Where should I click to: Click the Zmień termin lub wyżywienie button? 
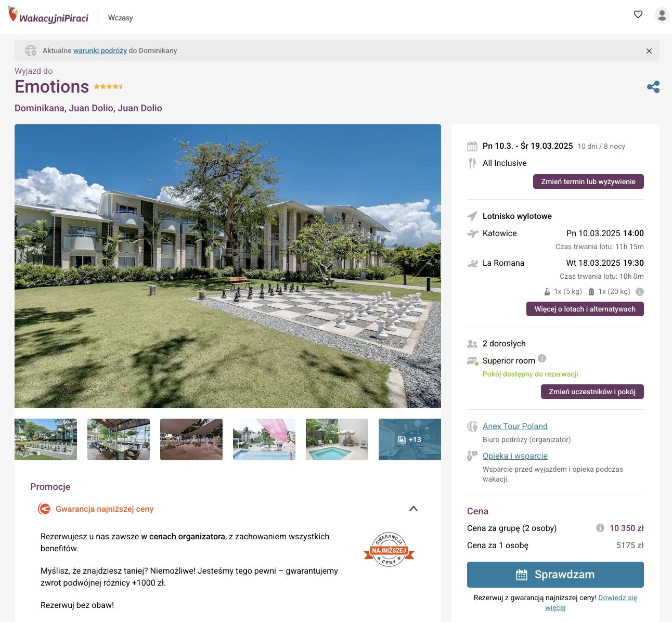click(588, 182)
